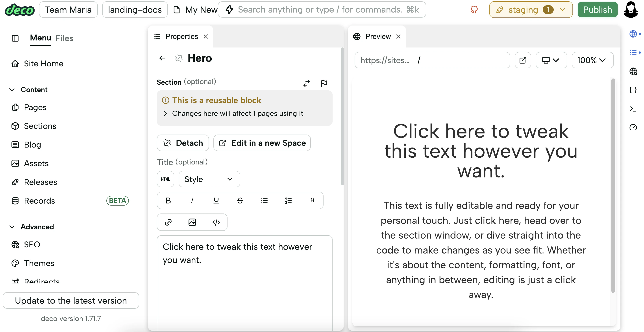Click the text color icon
This screenshot has height=332, width=644.
pyautogui.click(x=312, y=201)
